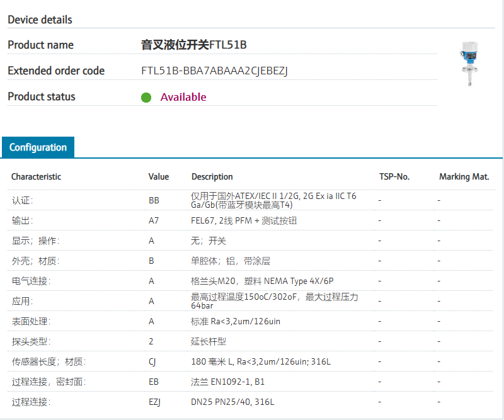
Task: Click the Characteristic column header
Action: (37, 177)
